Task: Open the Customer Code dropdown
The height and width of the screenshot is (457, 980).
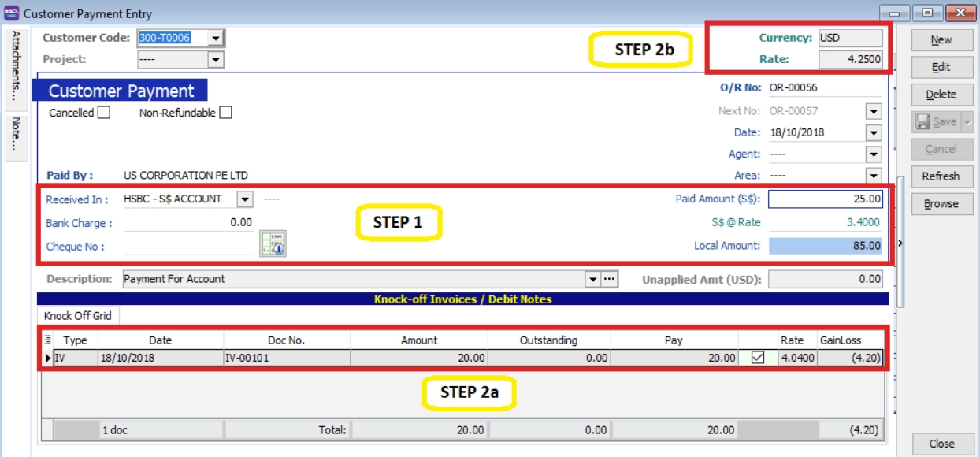Action: pyautogui.click(x=216, y=38)
